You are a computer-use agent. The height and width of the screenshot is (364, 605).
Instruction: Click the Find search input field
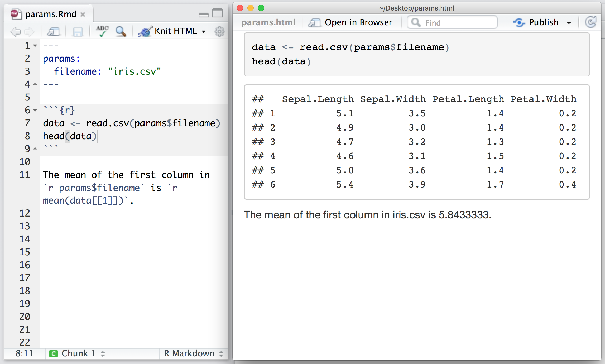(x=454, y=22)
